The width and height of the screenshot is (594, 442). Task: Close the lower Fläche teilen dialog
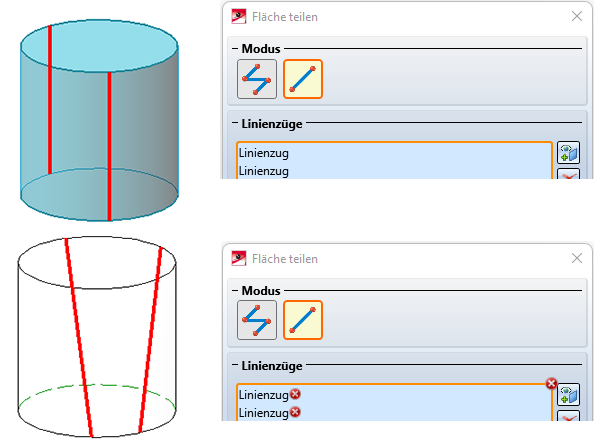point(577,258)
